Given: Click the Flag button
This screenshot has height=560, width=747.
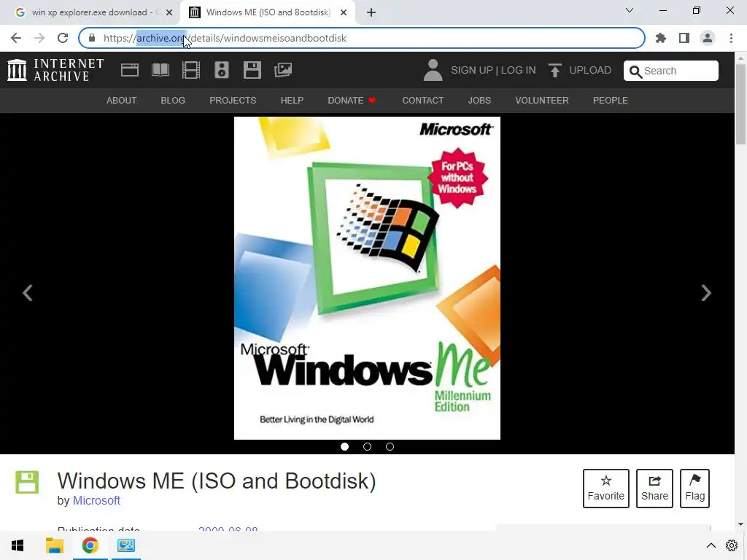Looking at the screenshot, I should pyautogui.click(x=694, y=489).
